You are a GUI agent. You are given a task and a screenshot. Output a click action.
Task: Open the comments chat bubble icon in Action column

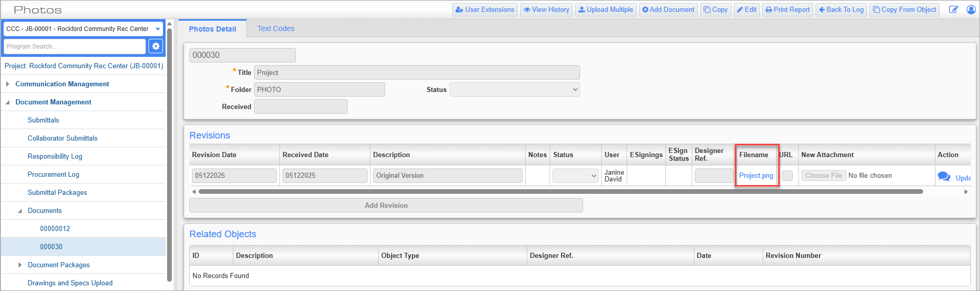point(944,176)
